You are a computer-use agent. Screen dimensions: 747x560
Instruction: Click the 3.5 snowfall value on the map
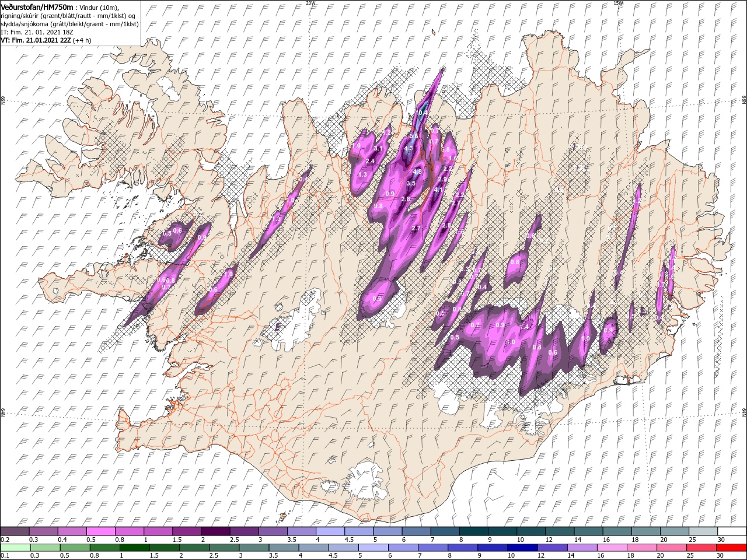click(x=411, y=183)
